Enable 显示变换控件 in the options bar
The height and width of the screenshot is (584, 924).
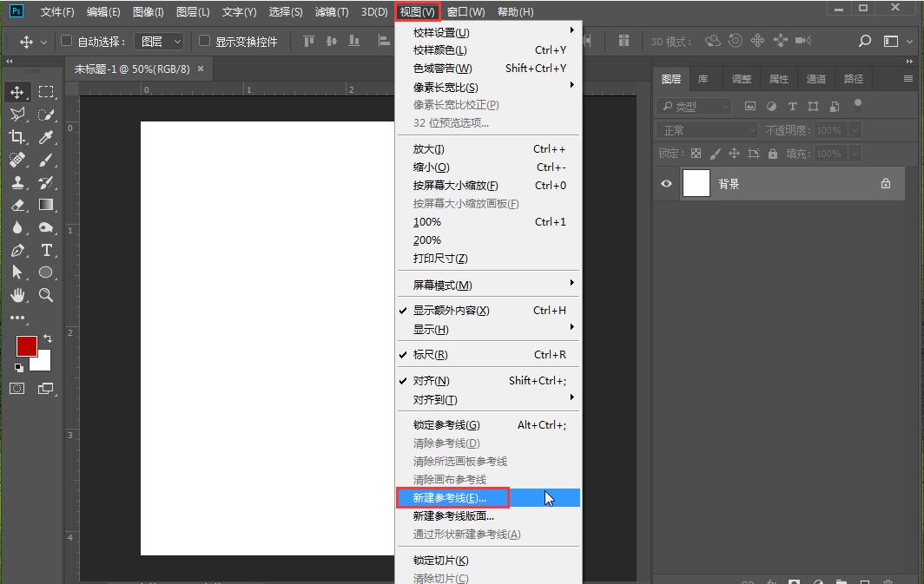coord(203,40)
